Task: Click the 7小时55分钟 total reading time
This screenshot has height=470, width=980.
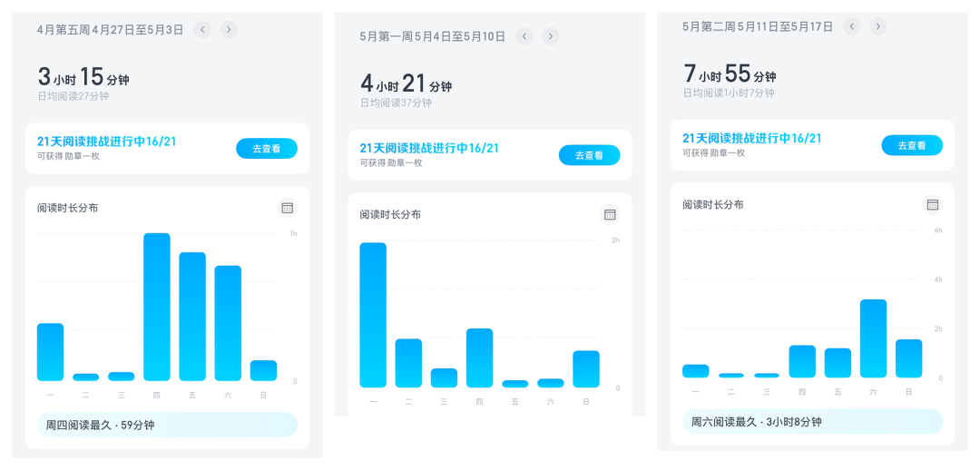Action: pyautogui.click(x=730, y=73)
